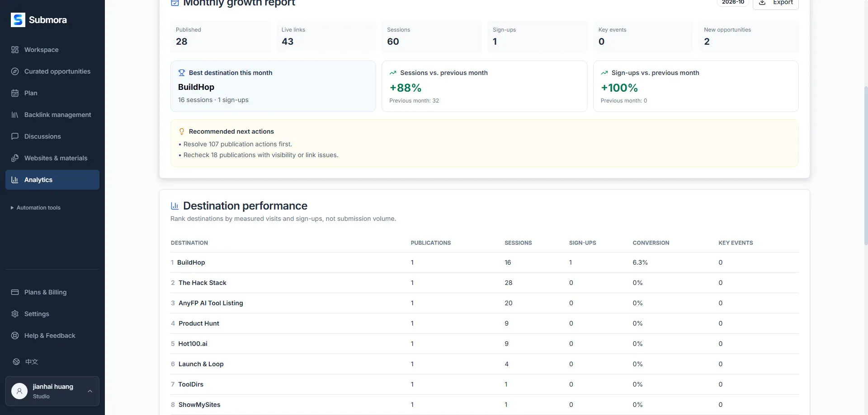Image resolution: width=868 pixels, height=415 pixels.
Task: Open the Backlink management page
Action: point(52,115)
